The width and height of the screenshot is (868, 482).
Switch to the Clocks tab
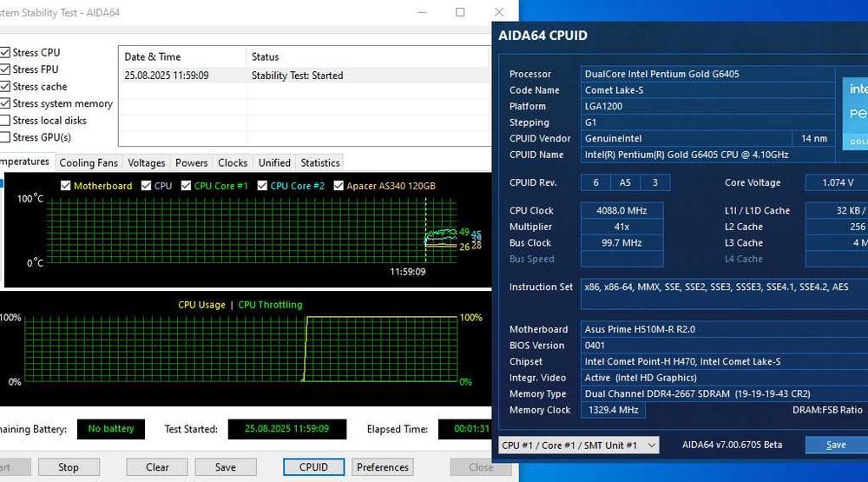233,163
